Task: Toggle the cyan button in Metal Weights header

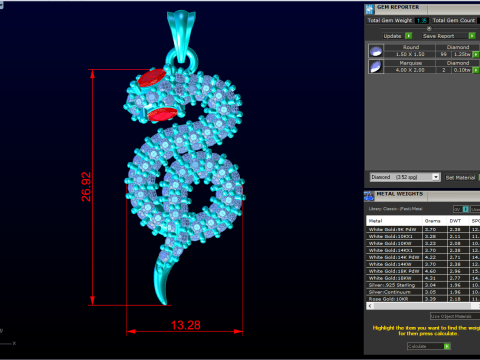Action: 466,209
